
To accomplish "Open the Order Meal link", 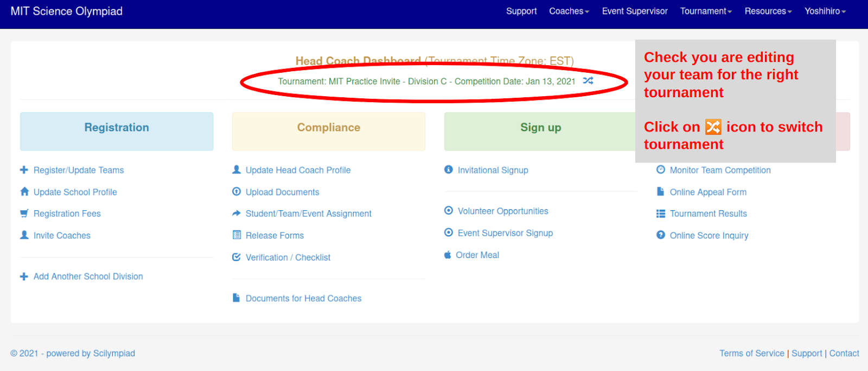I will tap(477, 255).
